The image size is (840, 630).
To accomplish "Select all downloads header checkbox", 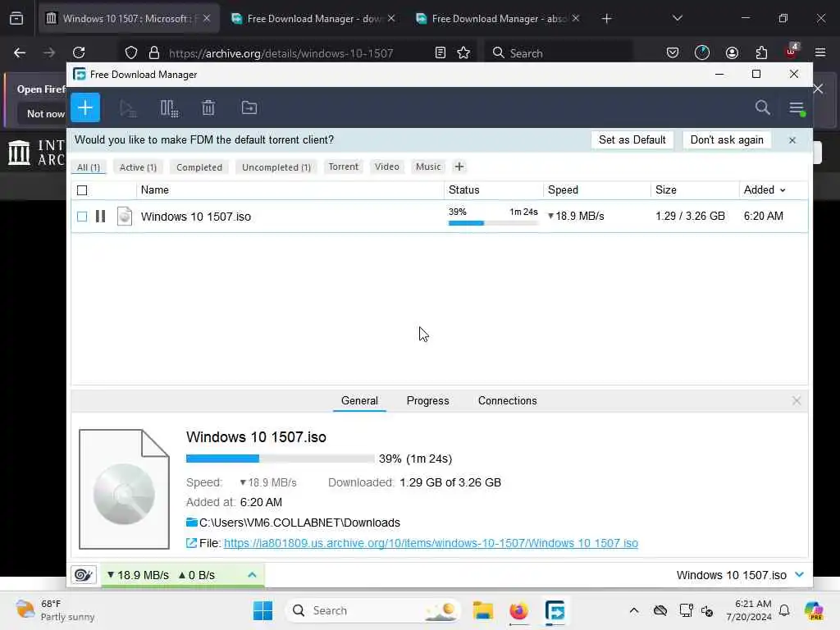I will coord(82,190).
